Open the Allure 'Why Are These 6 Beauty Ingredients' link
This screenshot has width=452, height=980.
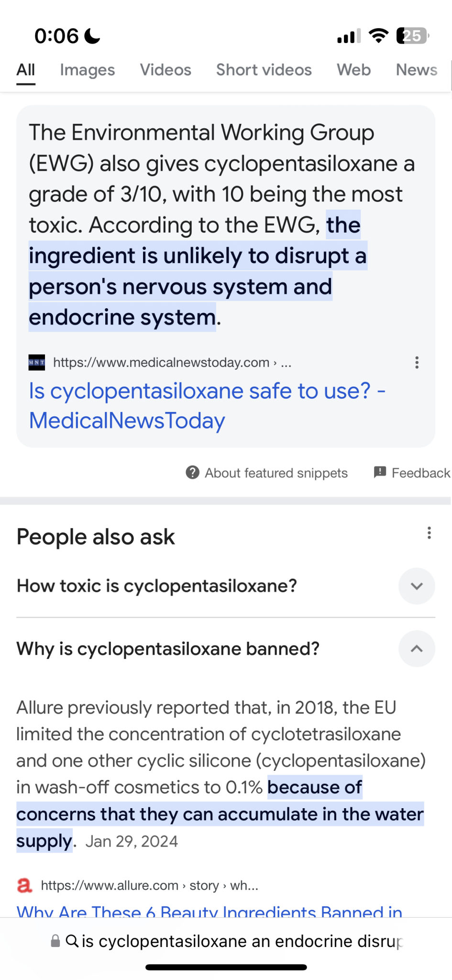(x=209, y=911)
